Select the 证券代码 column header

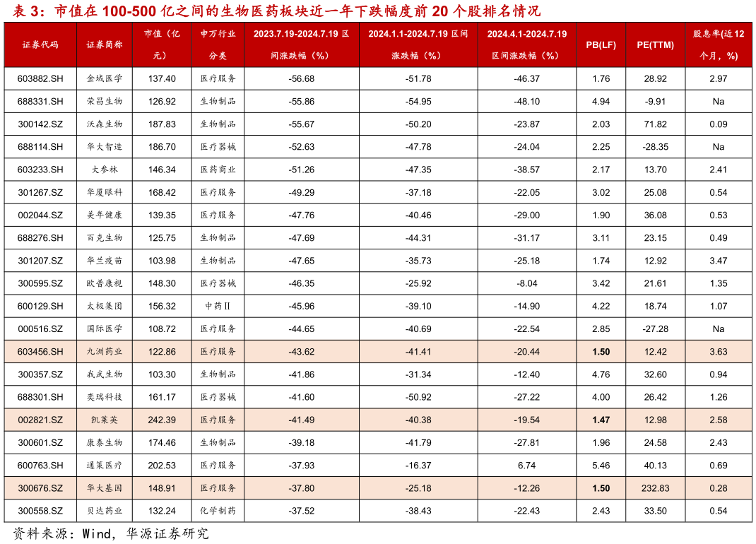click(x=40, y=45)
